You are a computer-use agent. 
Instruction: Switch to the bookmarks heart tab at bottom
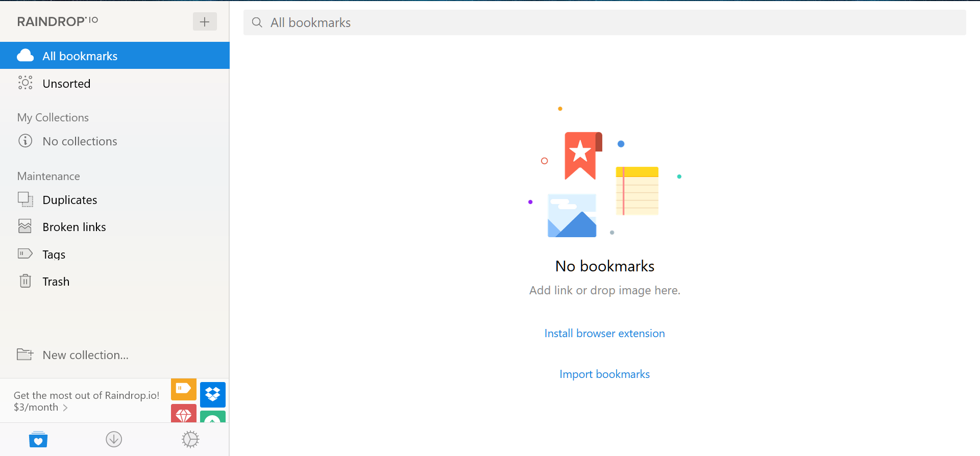(38, 439)
